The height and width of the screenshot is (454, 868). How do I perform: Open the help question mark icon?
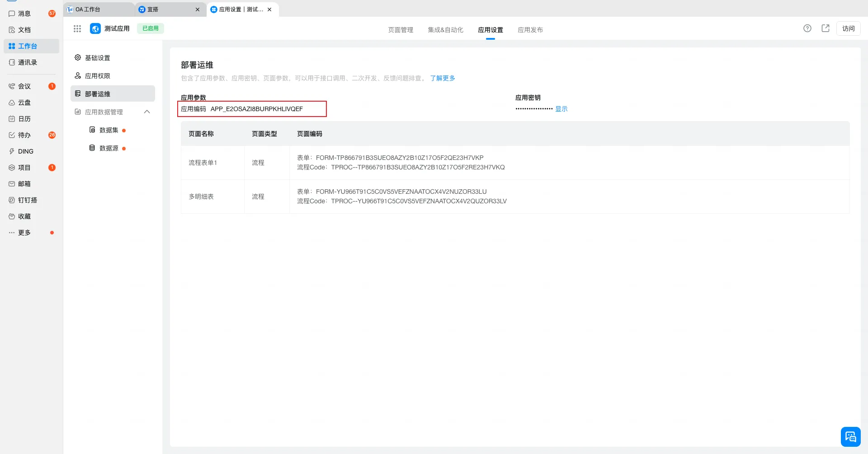tap(807, 28)
